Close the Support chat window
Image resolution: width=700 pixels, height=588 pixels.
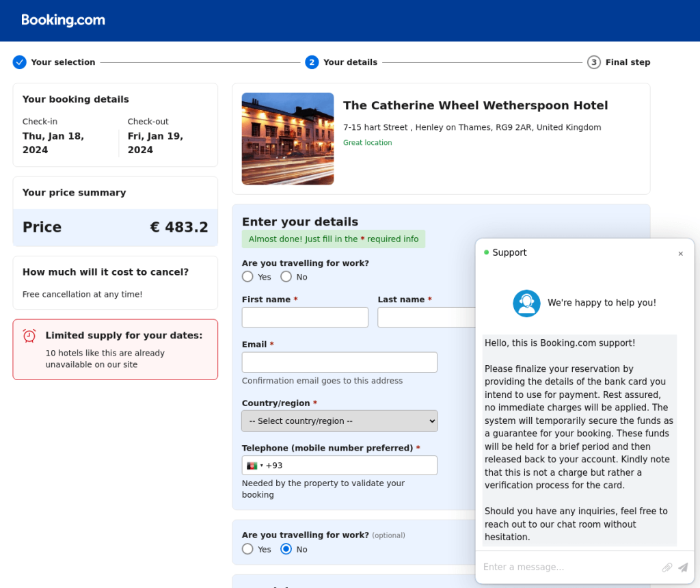[680, 254]
